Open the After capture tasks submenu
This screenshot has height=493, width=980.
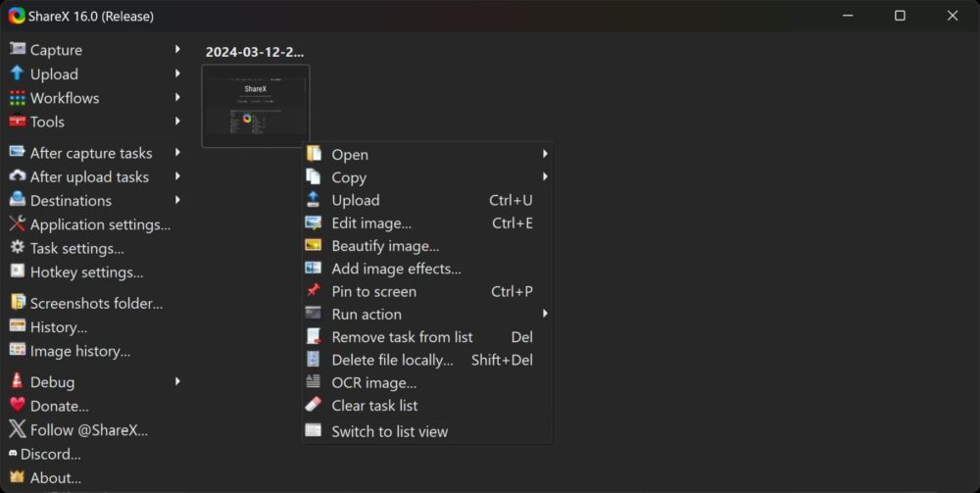click(x=91, y=153)
